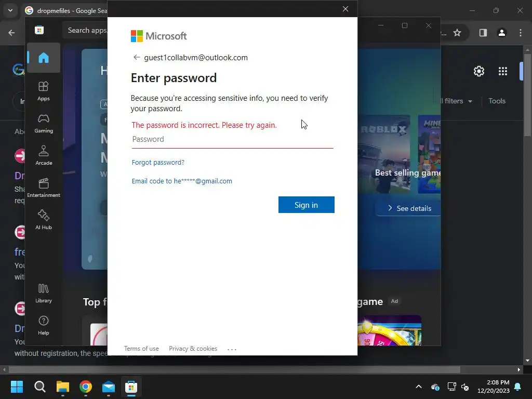Open the OneDrive tray icon

435,387
